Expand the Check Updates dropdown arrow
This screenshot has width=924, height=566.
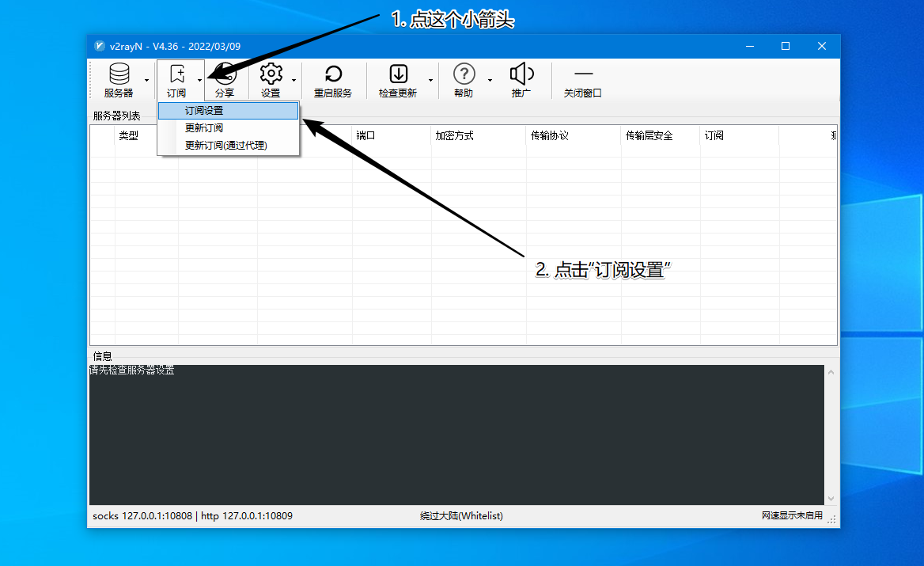click(x=430, y=80)
